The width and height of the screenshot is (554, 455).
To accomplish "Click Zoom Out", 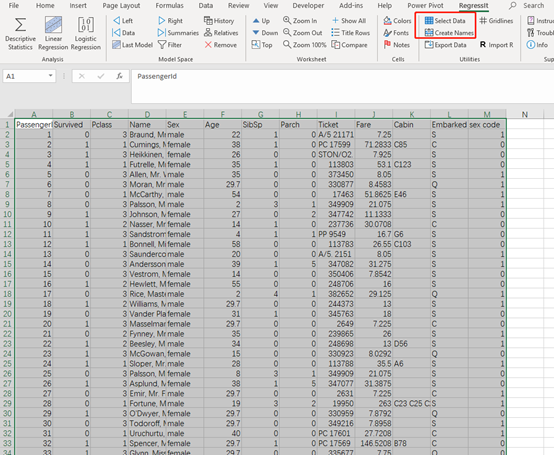I will 303,33.
